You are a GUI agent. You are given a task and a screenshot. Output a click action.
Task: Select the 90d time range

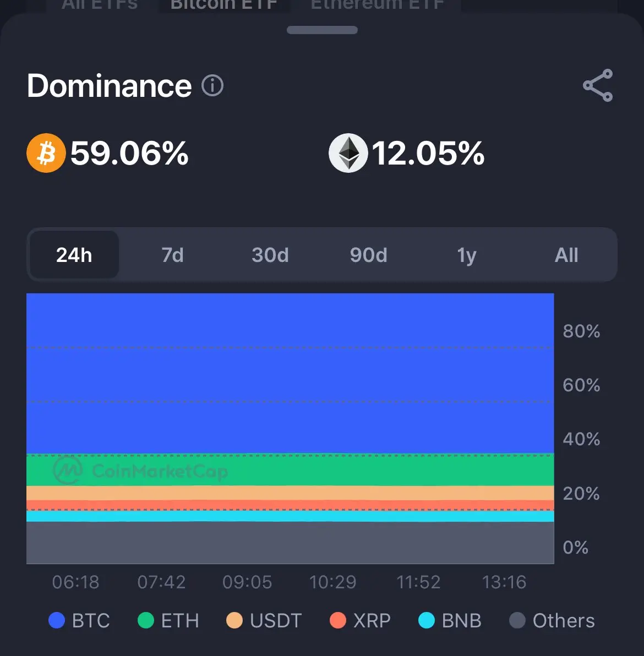(369, 255)
